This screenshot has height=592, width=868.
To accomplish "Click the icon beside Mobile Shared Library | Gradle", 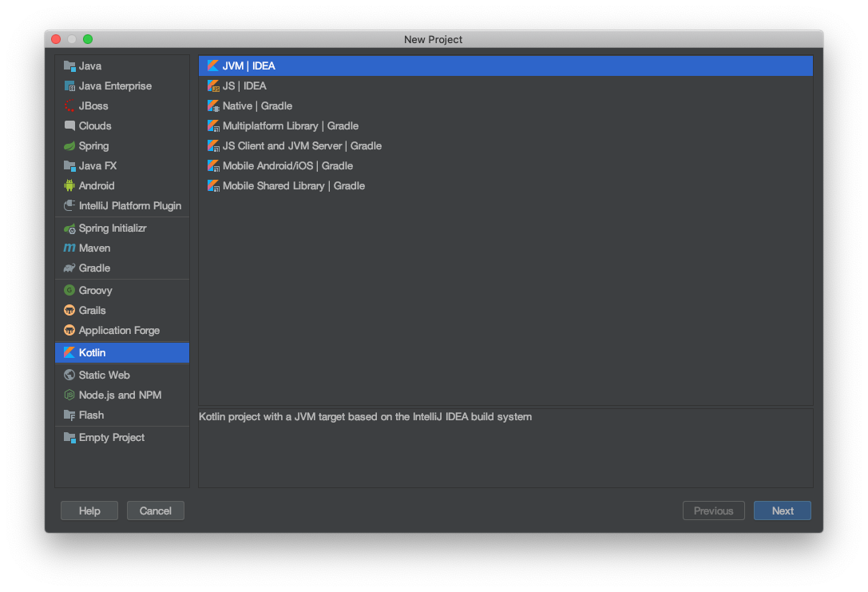I will [213, 185].
